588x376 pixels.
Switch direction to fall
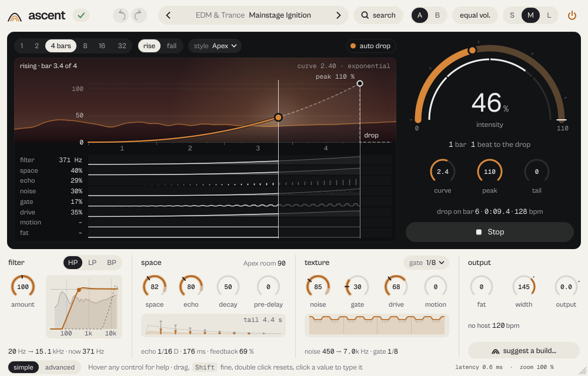click(172, 46)
